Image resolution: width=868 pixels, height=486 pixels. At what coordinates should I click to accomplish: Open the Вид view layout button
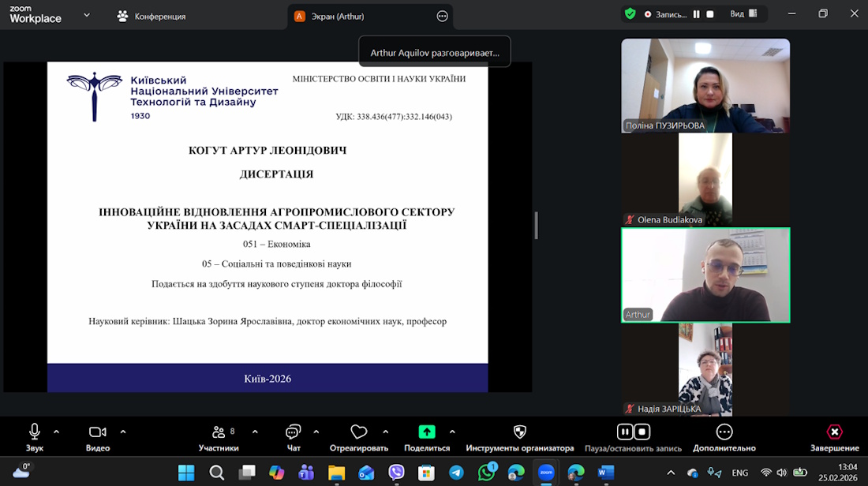click(x=743, y=14)
